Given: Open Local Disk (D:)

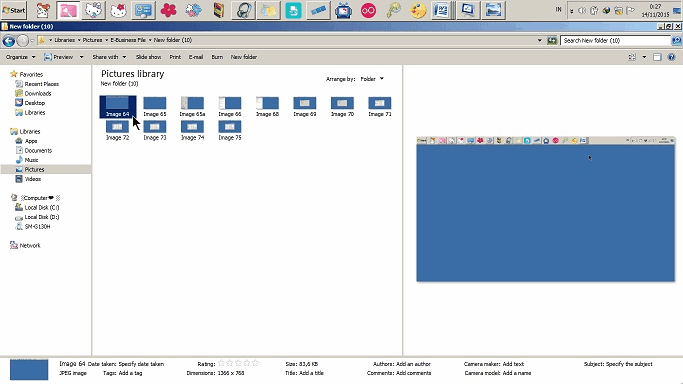Looking at the screenshot, I should click(37, 217).
